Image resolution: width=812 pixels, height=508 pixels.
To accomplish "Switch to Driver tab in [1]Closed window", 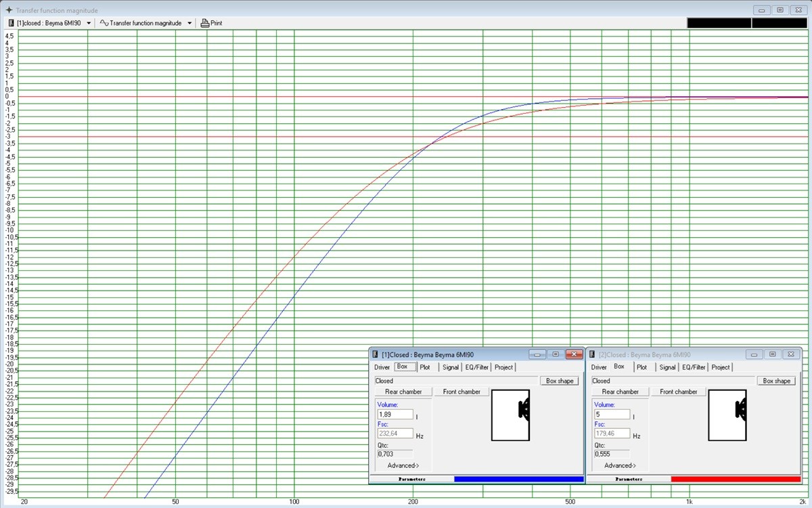I will (382, 367).
